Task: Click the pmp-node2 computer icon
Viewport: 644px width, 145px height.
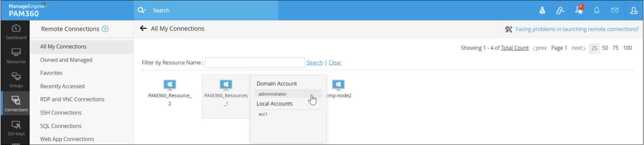Action: click(338, 85)
